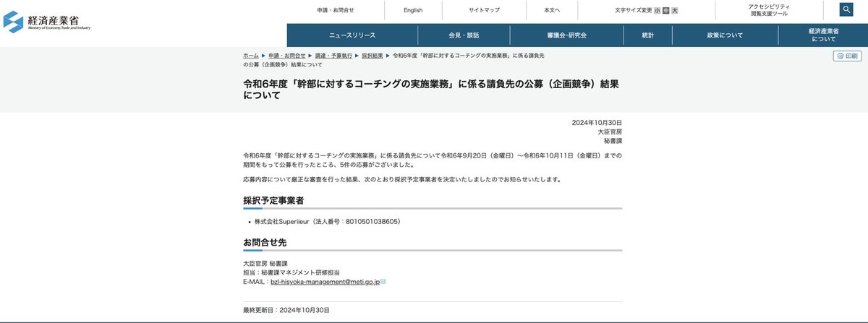Click the date 2024年10月30日 under the title
The height and width of the screenshot is (323, 868).
[597, 122]
